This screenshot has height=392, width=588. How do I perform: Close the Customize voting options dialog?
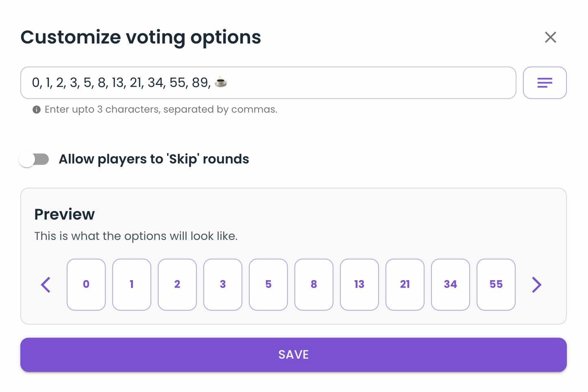pos(550,37)
